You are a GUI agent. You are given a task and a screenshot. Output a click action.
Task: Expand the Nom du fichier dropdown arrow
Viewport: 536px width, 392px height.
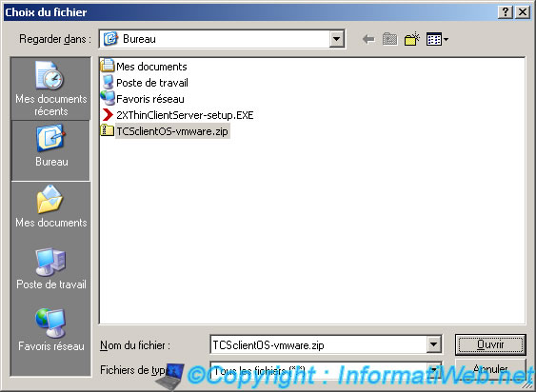(433, 344)
